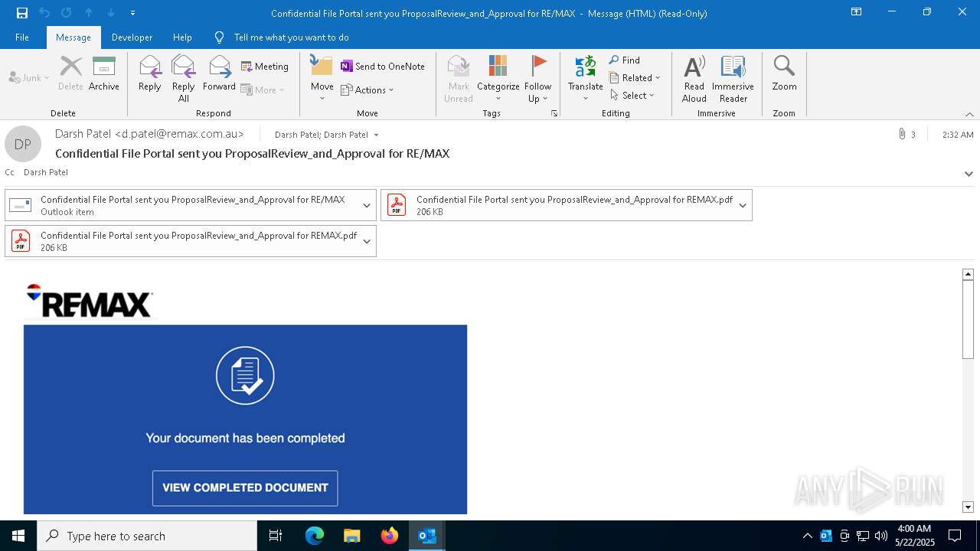Choose Reply All
This screenshot has width=980, height=551.
(x=184, y=78)
